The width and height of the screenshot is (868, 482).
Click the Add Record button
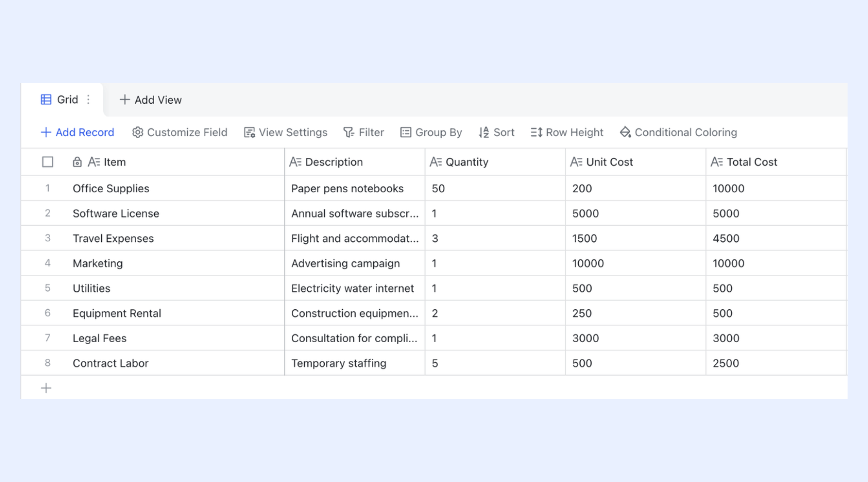pos(78,132)
